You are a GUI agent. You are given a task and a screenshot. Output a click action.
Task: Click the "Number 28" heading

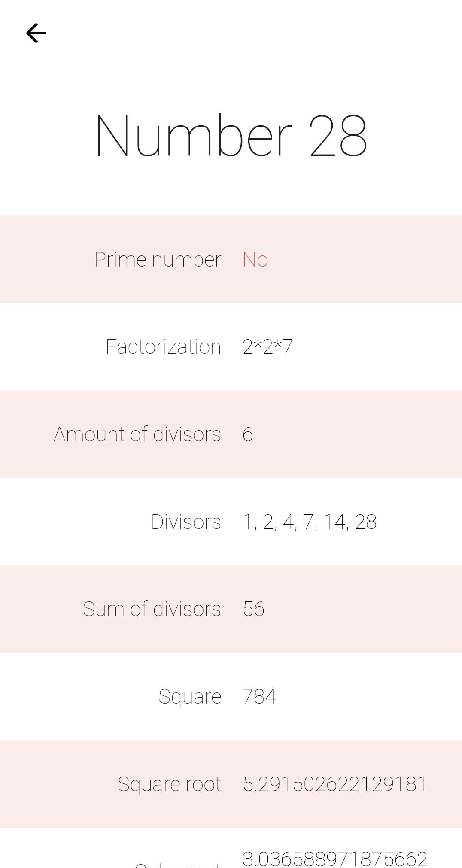pos(231,136)
